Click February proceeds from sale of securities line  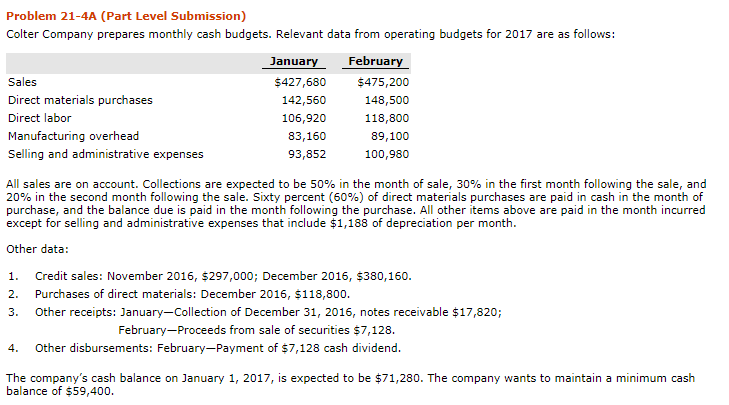point(257,330)
